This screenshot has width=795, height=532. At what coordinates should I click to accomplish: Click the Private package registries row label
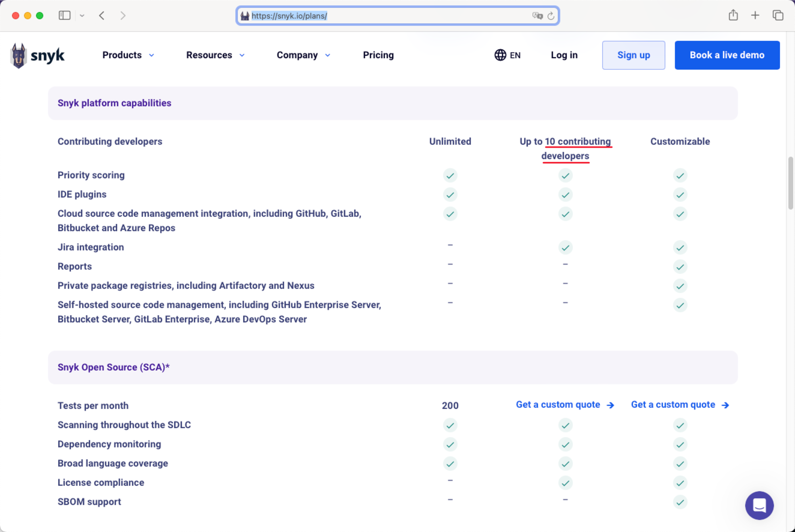coord(186,286)
